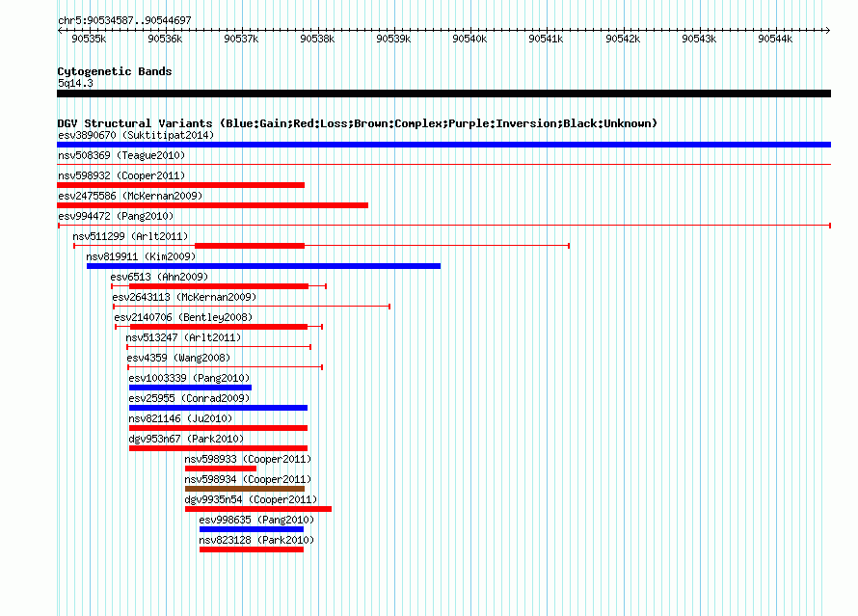Select the blue nsv819911 gain bar
Viewport: 858px width, 616px height.
click(x=263, y=266)
